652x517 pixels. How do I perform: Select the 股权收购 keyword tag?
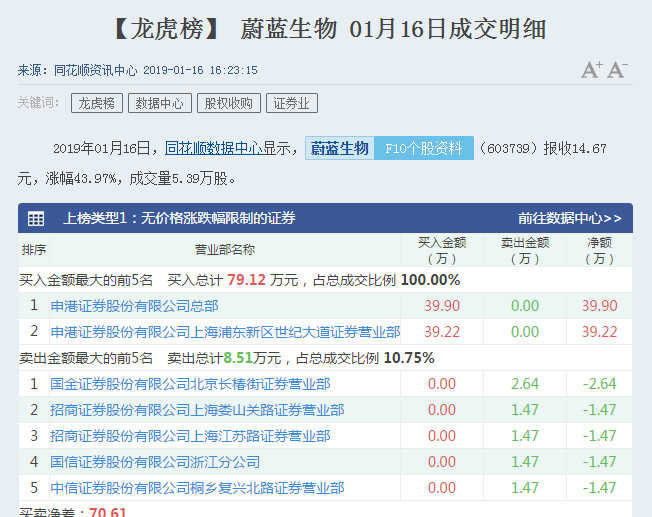click(228, 103)
